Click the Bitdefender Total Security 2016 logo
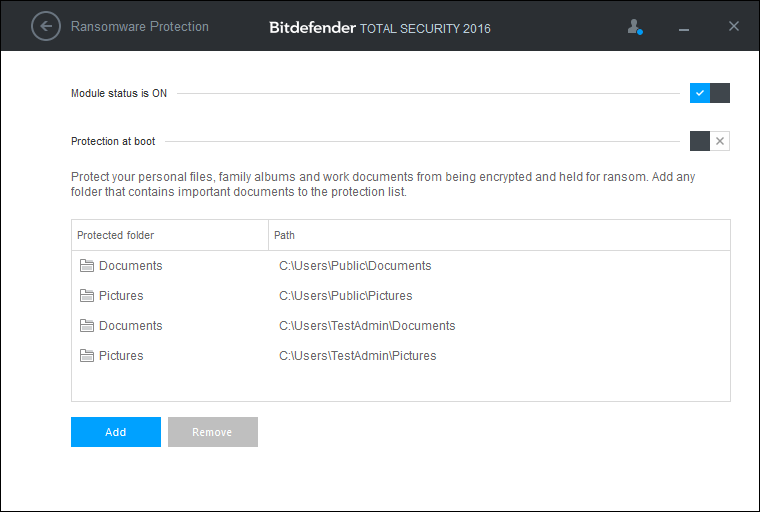760x512 pixels. (x=380, y=28)
